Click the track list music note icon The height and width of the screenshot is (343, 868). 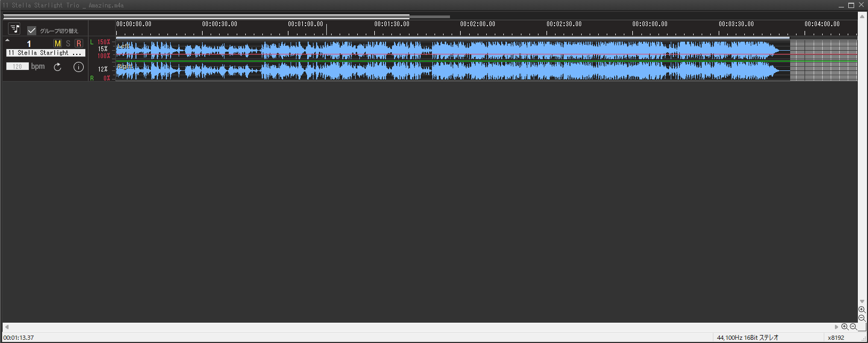(x=14, y=29)
